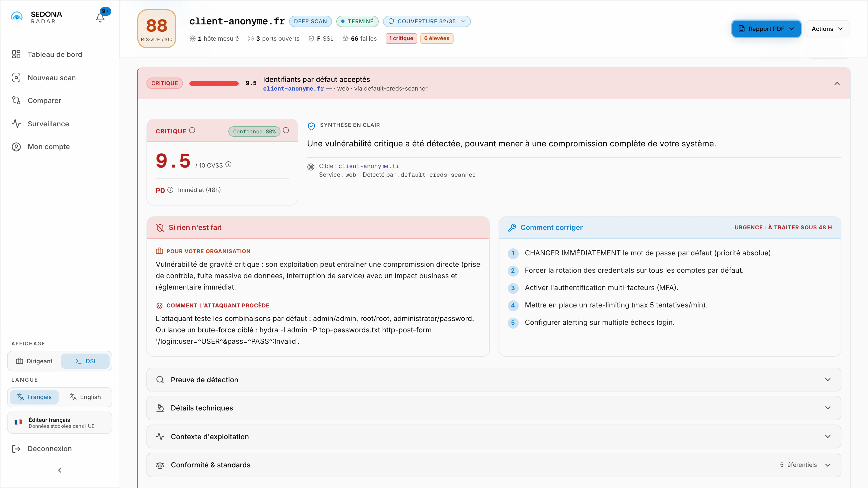Open the client-anonyme.fr link in Cible

coord(369,166)
